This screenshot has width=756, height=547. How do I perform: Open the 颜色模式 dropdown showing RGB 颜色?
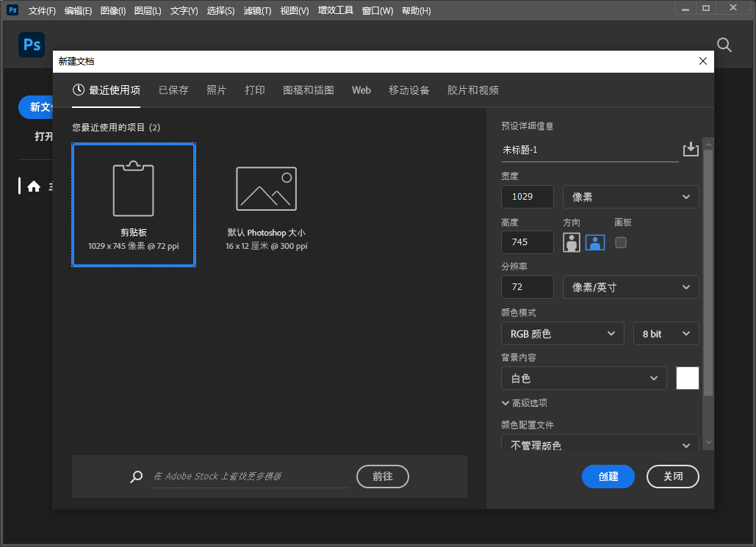pyautogui.click(x=562, y=333)
